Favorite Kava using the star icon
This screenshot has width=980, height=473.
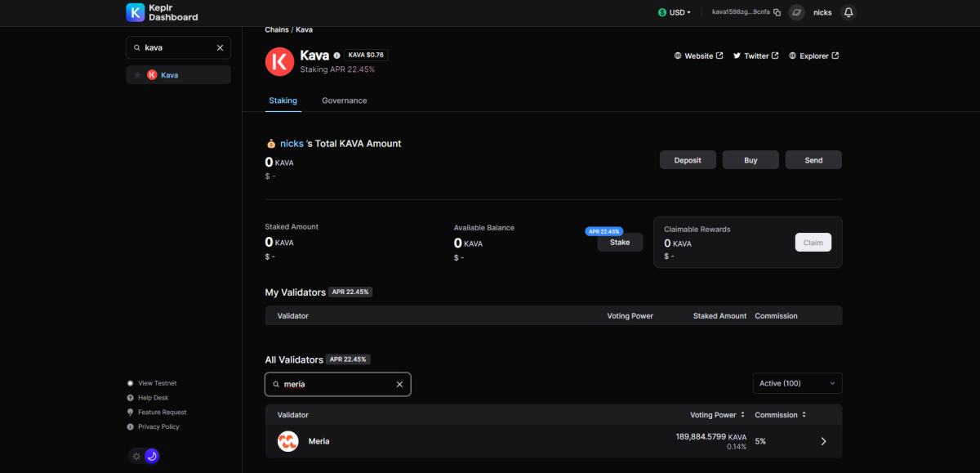click(x=137, y=75)
